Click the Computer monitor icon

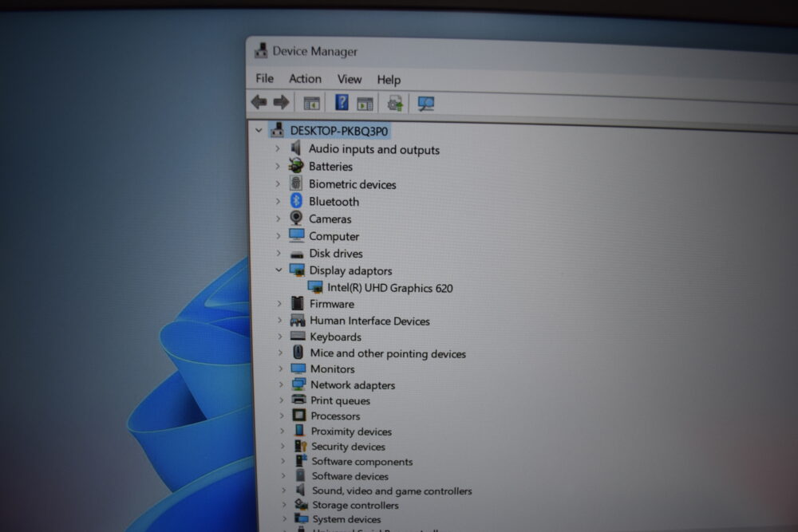[297, 235]
